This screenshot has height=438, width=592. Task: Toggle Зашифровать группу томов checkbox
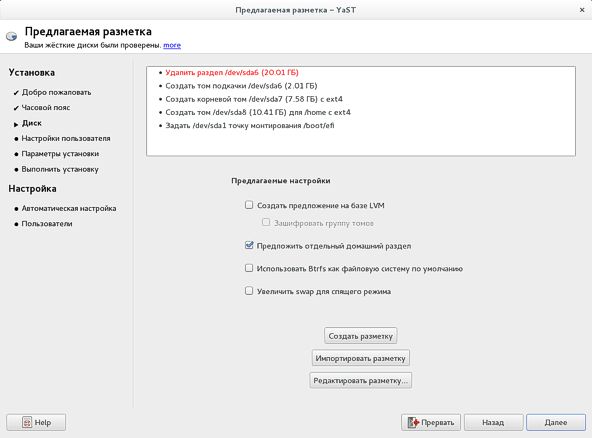pyautogui.click(x=266, y=222)
